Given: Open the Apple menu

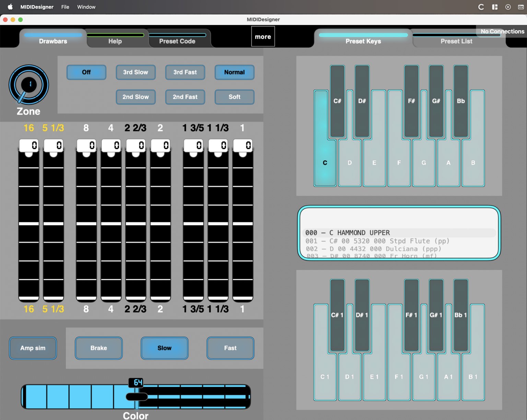Looking at the screenshot, I should point(10,7).
